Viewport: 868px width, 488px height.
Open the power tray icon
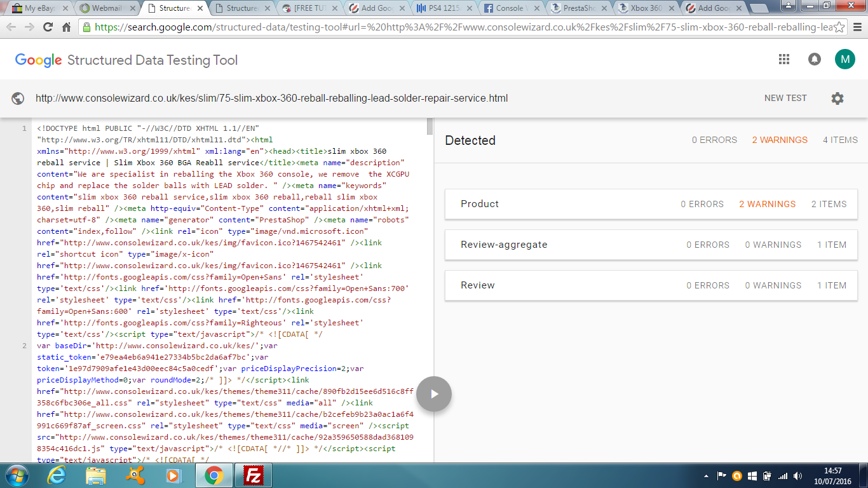[x=767, y=475]
